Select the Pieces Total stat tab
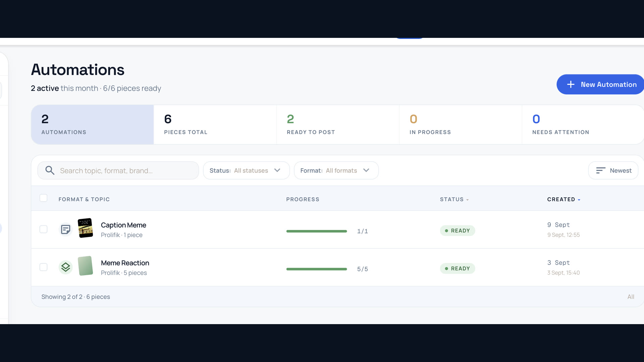Image resolution: width=644 pixels, height=362 pixels. click(x=215, y=125)
